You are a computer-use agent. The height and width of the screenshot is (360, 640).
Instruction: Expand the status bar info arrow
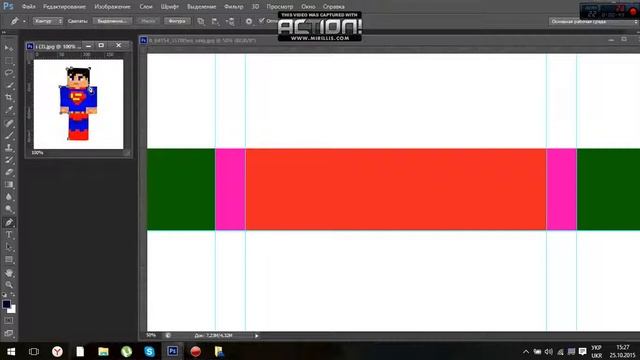(x=257, y=336)
